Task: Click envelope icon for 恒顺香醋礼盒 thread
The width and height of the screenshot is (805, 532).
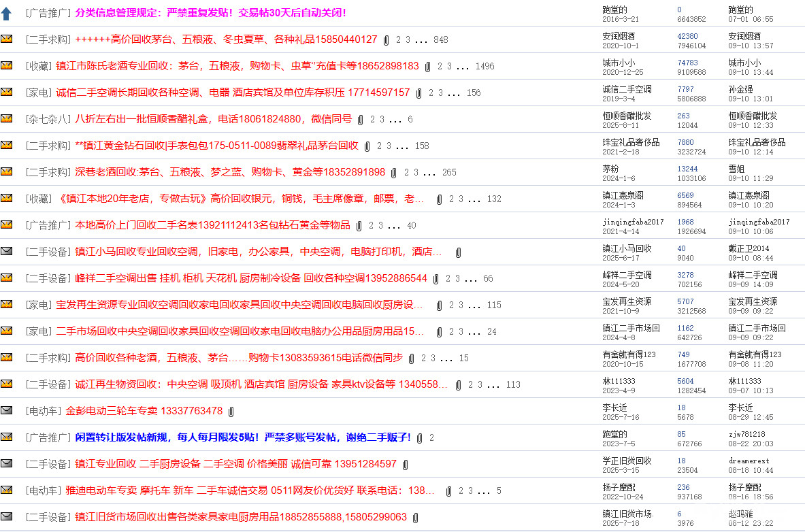Action: click(7, 118)
